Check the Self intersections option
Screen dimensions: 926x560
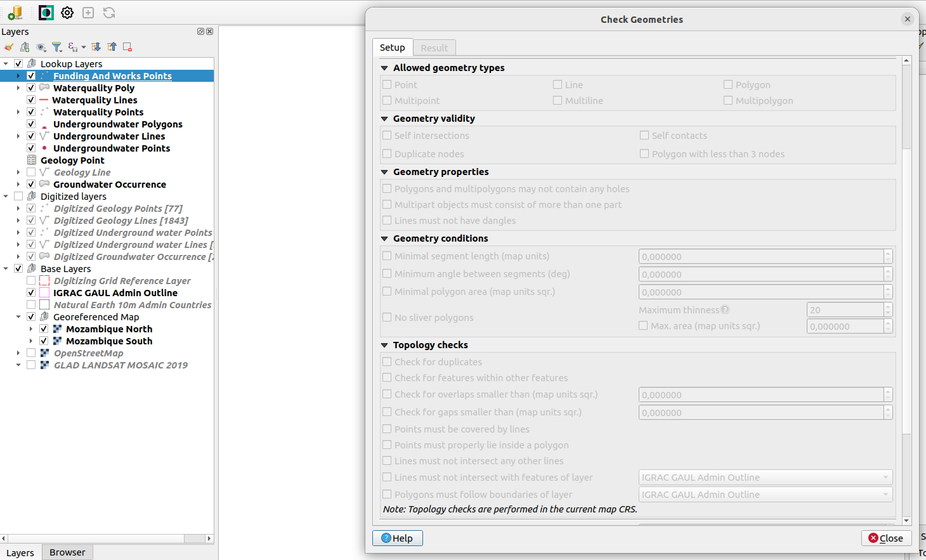(387, 135)
